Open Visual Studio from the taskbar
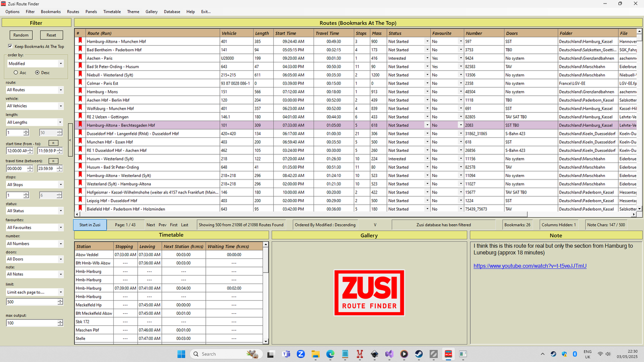The image size is (644, 362). point(389,354)
